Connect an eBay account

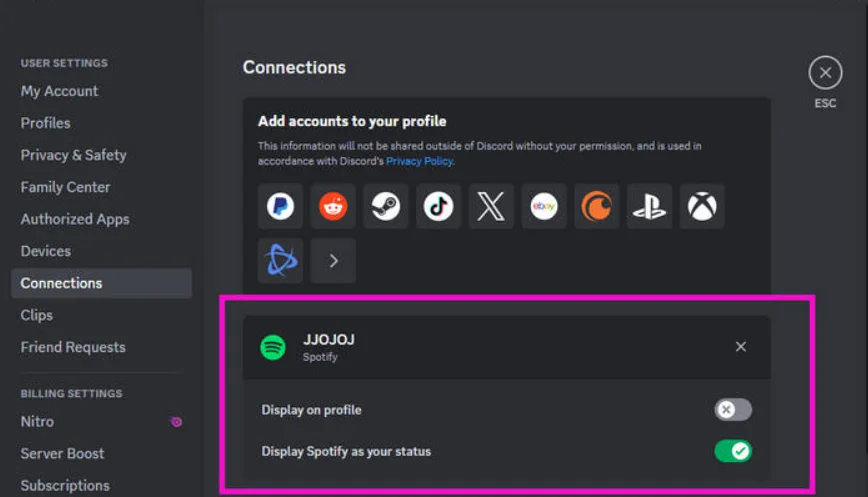544,206
